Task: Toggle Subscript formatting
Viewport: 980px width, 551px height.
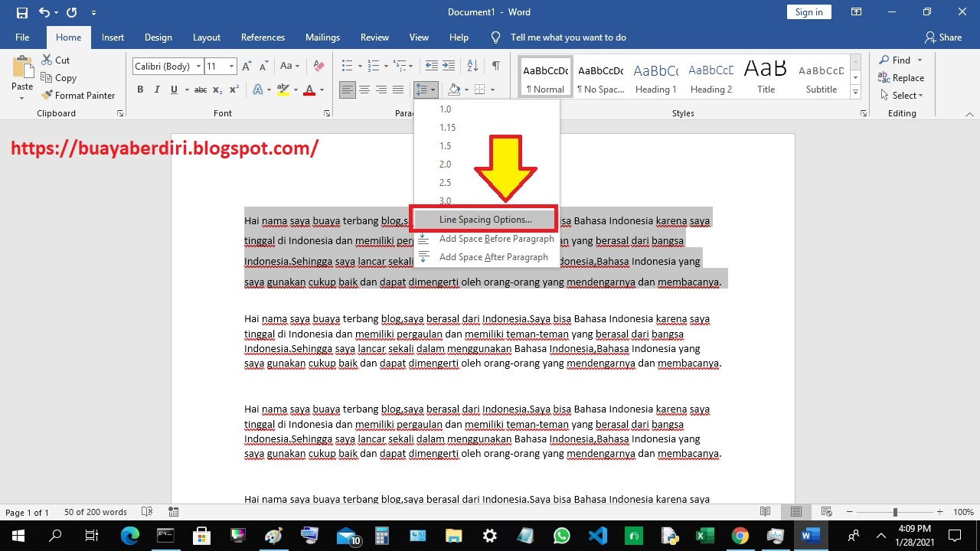Action: (217, 90)
